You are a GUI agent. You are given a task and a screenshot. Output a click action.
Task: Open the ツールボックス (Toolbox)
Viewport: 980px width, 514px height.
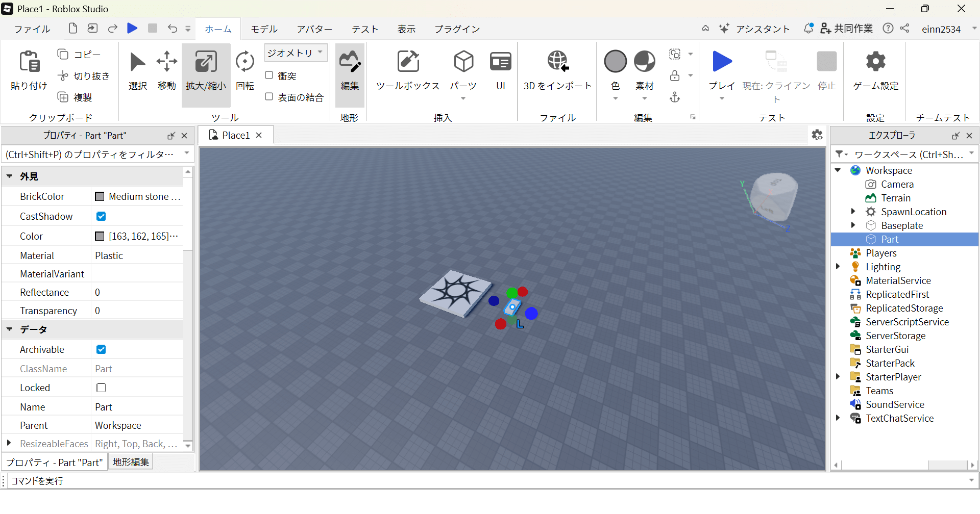click(x=408, y=71)
